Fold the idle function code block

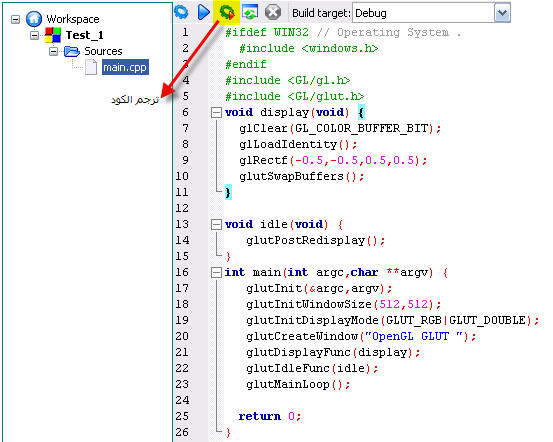coord(216,224)
